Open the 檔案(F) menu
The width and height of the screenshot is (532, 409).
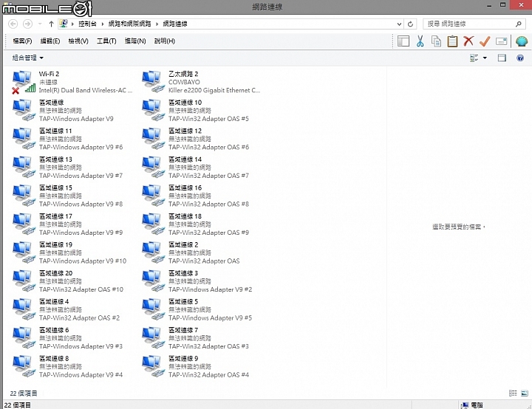[x=22, y=41]
